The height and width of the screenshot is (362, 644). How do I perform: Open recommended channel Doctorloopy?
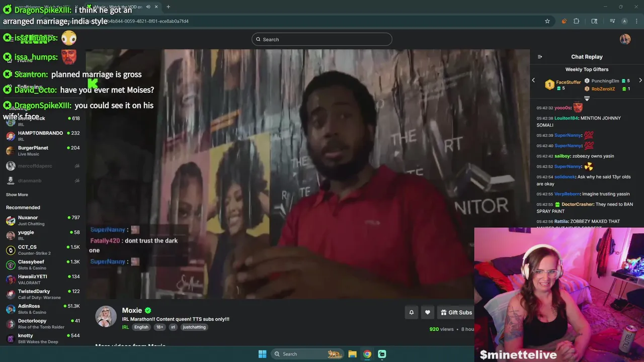43,323
